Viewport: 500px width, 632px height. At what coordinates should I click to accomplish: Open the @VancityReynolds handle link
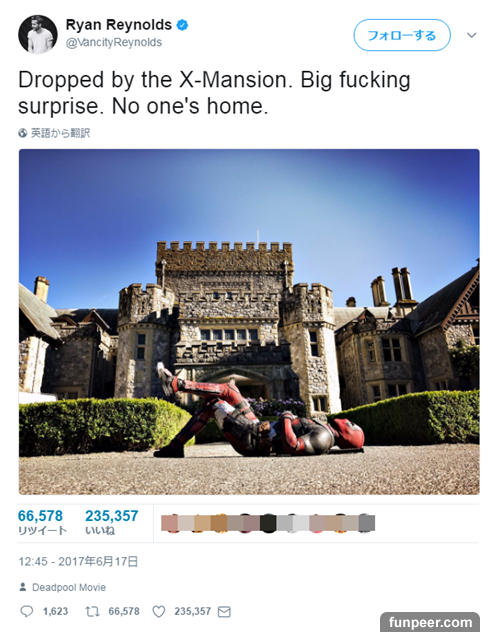pos(114,42)
